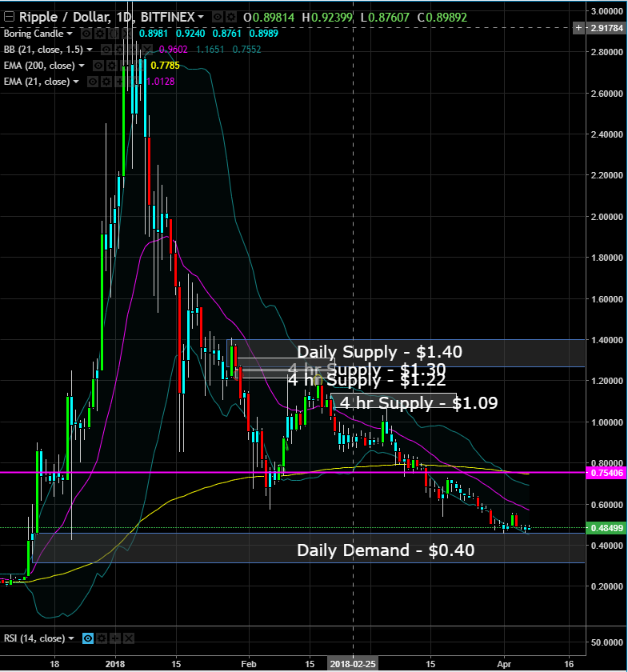
Task: Click the 1.00000 price axis label
Action: (606, 422)
